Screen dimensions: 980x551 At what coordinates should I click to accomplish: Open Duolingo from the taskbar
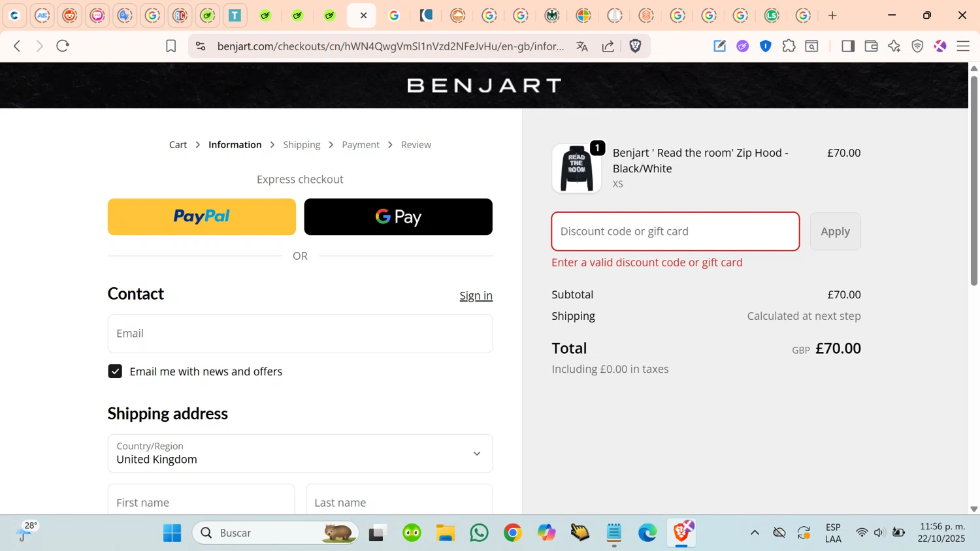412,533
